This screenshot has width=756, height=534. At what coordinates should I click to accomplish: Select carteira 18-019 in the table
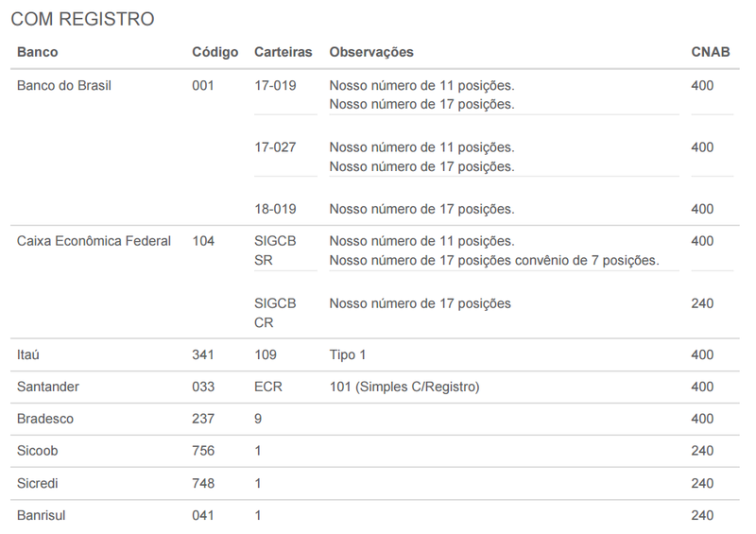[275, 209]
